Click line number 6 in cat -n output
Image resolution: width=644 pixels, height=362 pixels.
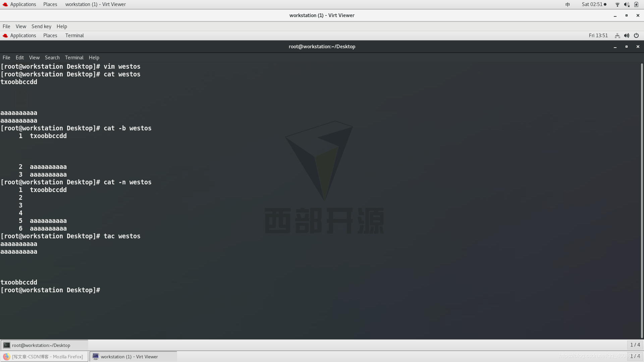coord(20,229)
